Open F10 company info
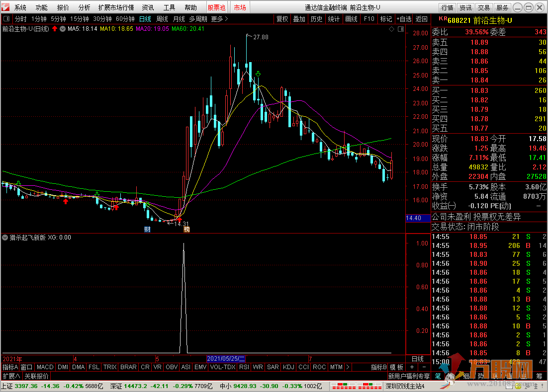This screenshot has width=548, height=392. 369,19
